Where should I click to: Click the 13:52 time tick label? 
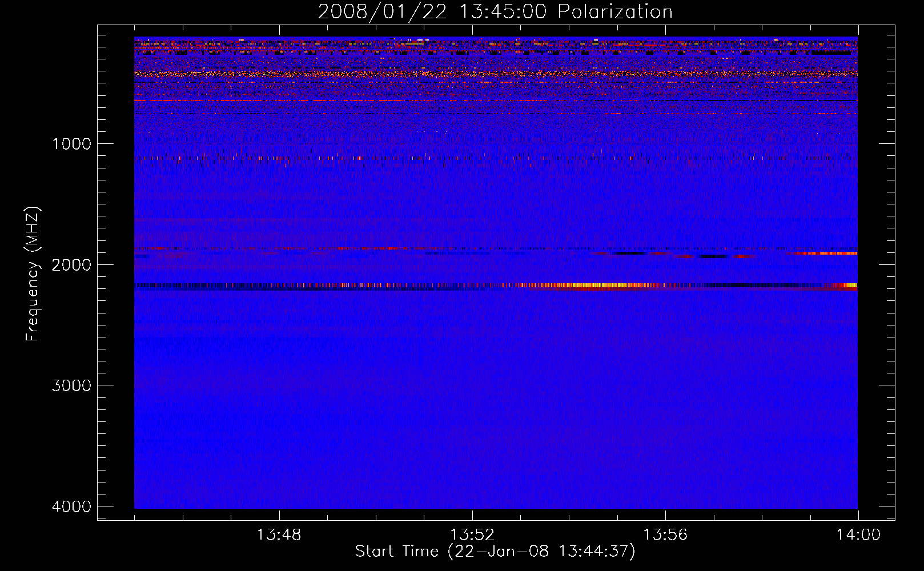pos(472,535)
